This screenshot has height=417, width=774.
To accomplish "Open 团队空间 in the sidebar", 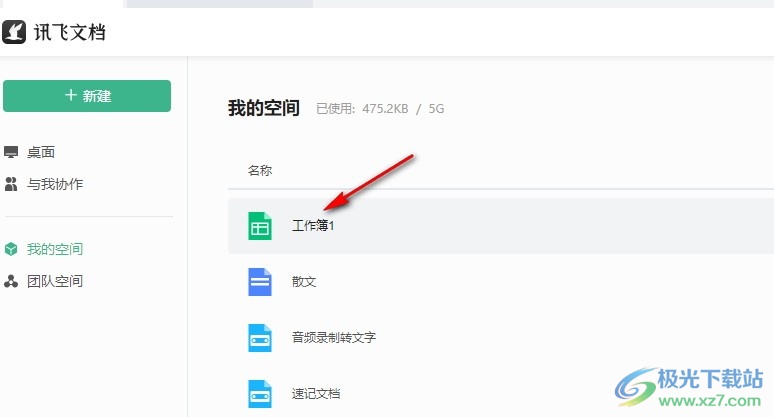I will tap(55, 281).
